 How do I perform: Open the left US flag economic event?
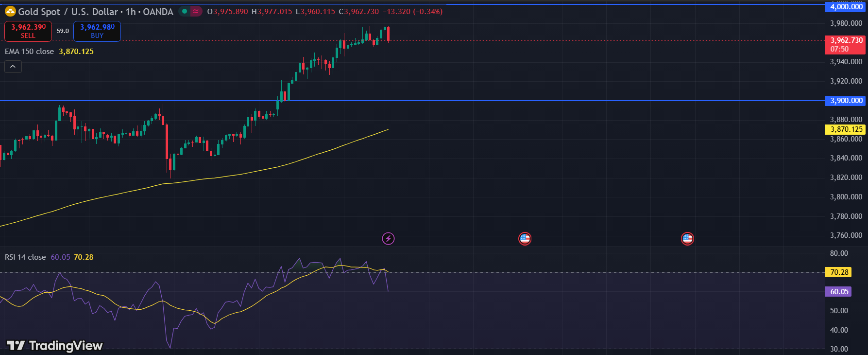[x=525, y=239]
